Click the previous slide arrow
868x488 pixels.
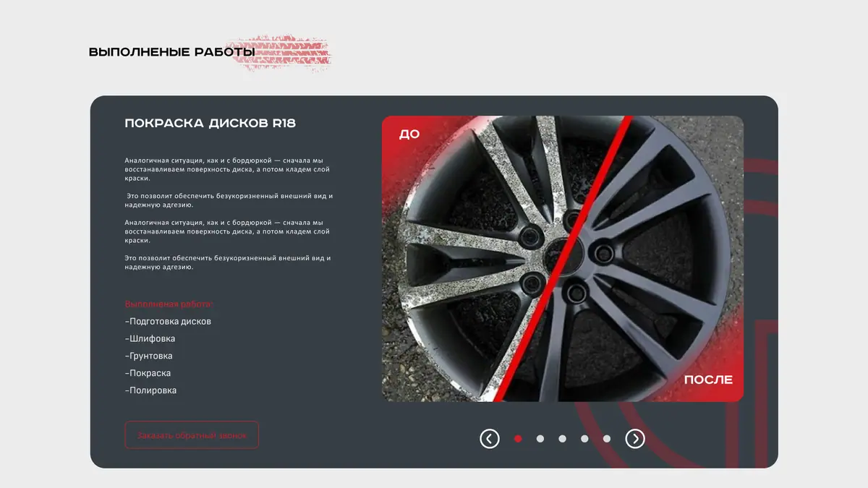tap(490, 438)
